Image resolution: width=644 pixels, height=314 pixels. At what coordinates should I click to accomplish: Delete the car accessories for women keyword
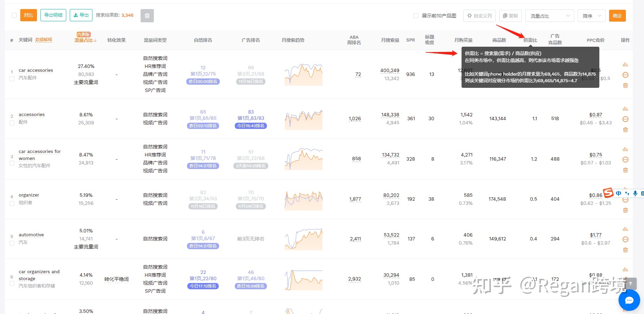(x=625, y=170)
